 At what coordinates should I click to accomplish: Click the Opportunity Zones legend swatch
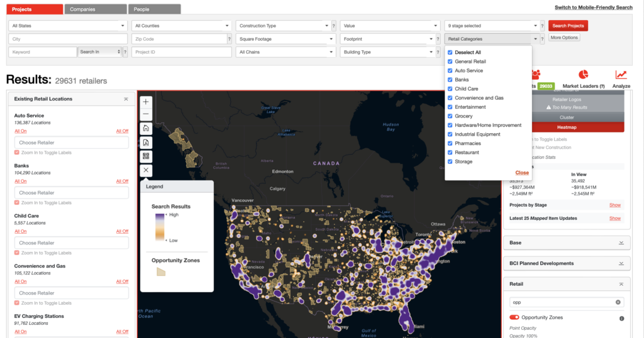click(161, 271)
